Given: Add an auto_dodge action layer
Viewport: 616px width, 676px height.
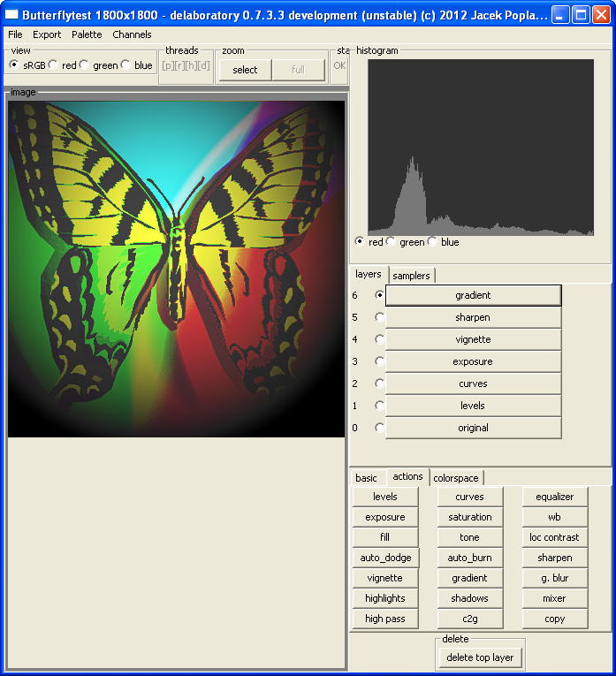Looking at the screenshot, I should (385, 558).
